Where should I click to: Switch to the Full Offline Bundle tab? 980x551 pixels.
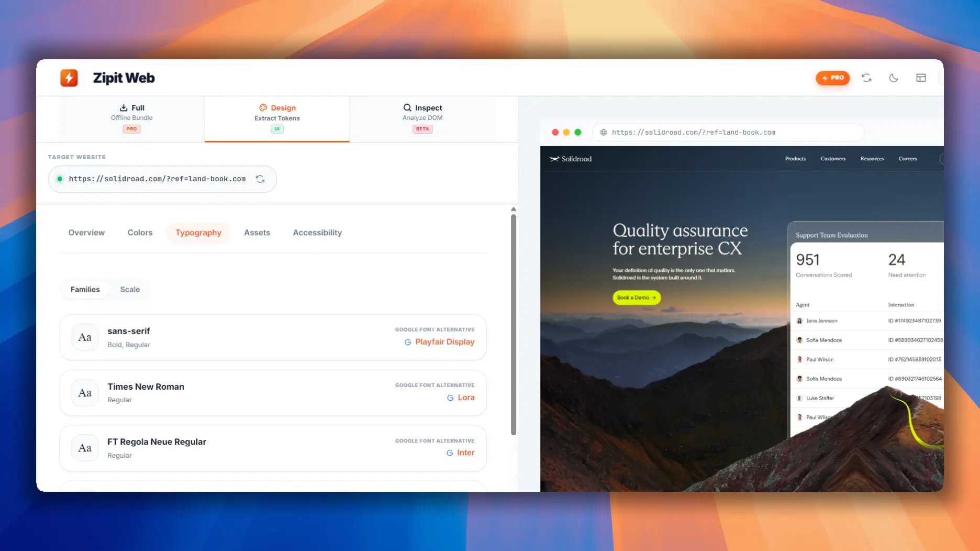[x=131, y=119]
